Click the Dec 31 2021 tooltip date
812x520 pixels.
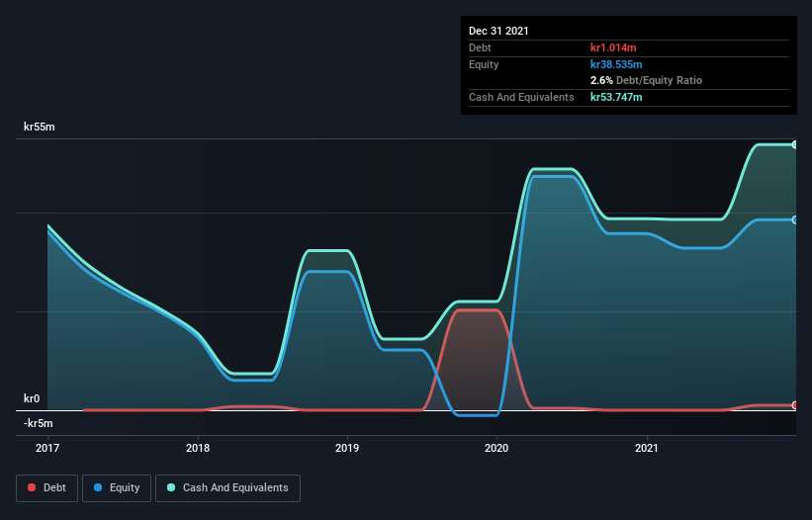coord(498,31)
